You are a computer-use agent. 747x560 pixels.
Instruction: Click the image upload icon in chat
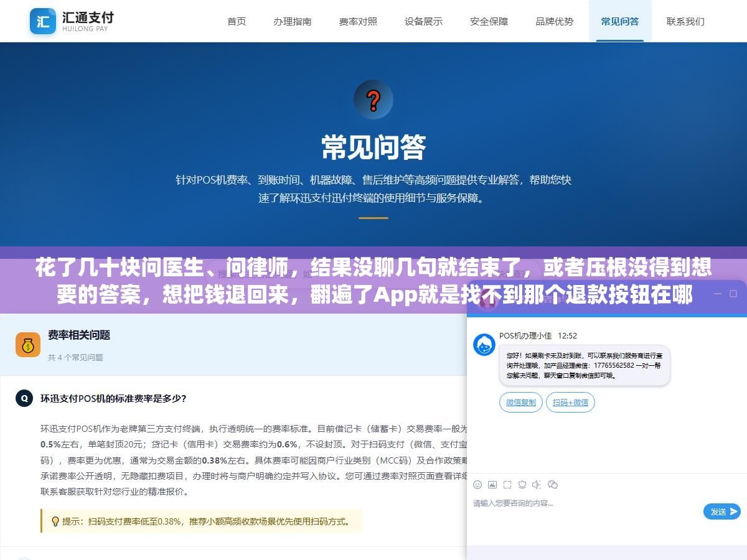[492, 485]
